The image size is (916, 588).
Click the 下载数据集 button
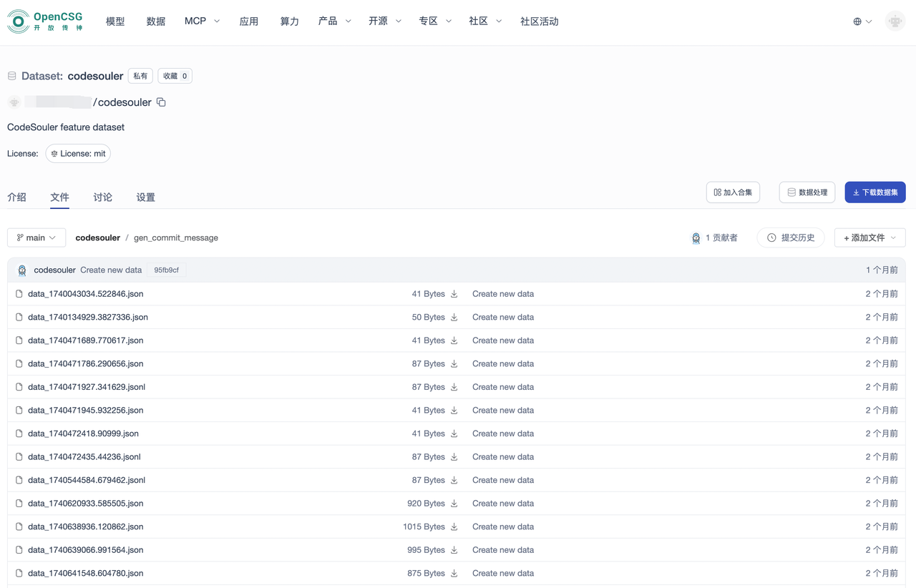pos(874,192)
